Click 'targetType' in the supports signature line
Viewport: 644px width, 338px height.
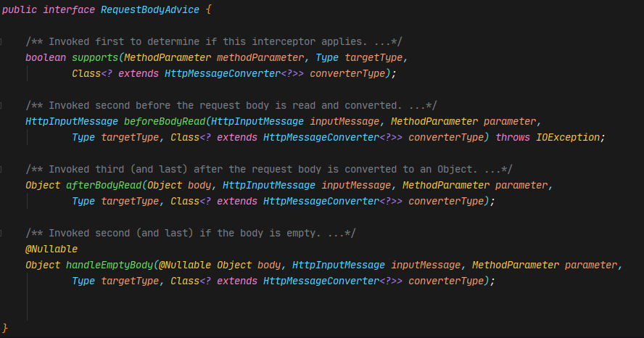click(x=373, y=58)
